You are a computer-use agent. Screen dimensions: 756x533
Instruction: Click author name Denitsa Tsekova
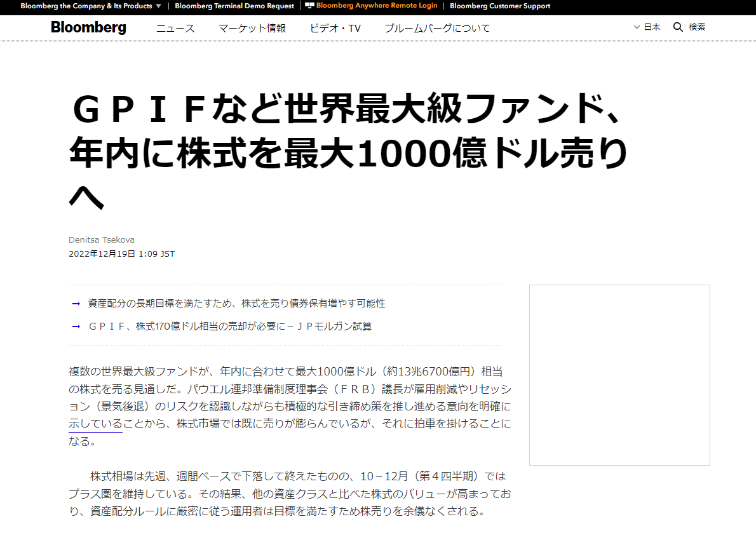(x=102, y=240)
